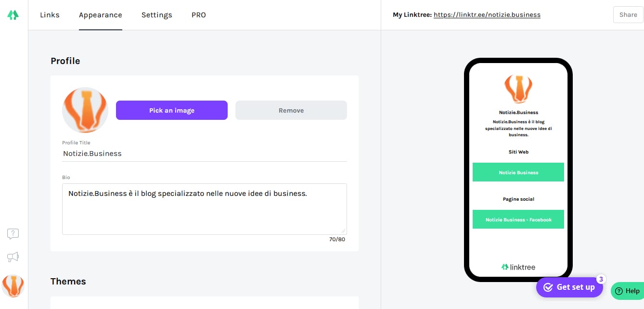Click the megaphone announcements icon

[13, 257]
